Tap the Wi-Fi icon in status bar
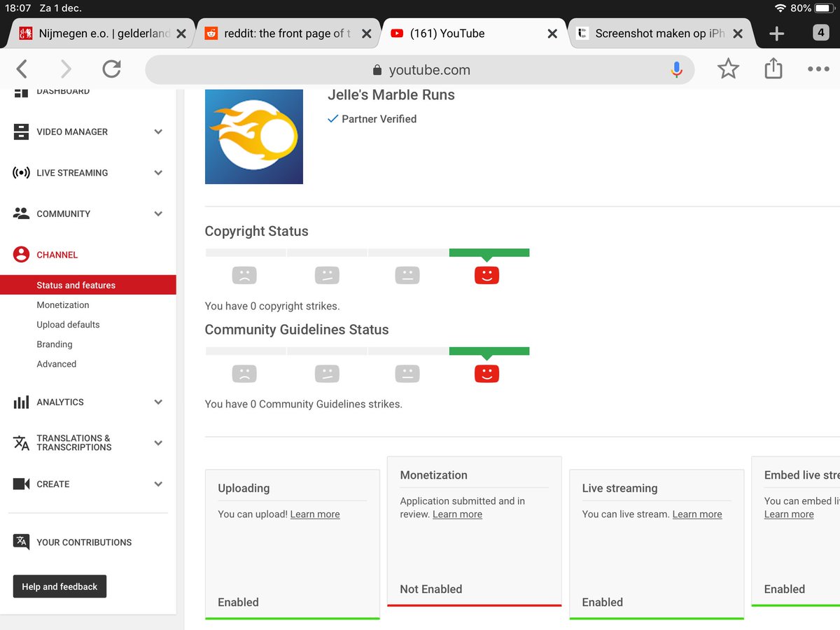Viewport: 840px width, 630px height. (780, 8)
